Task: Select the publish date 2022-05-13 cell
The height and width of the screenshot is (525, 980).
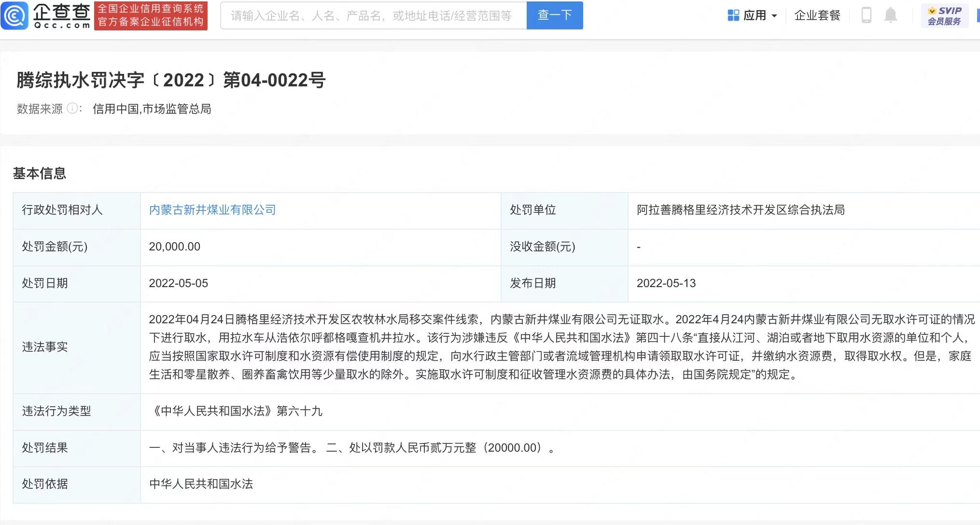Action: point(804,284)
